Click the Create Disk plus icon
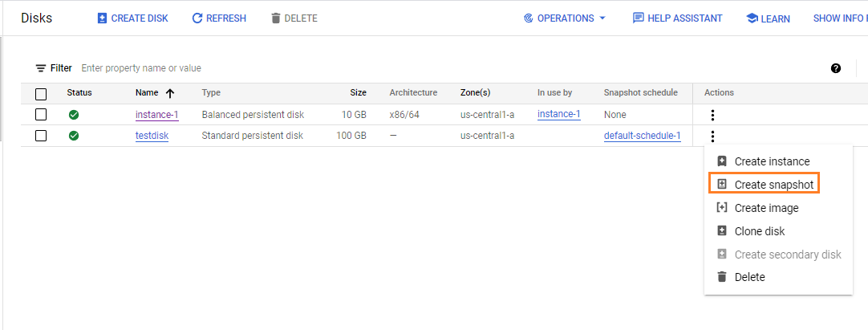The image size is (868, 330). pyautogui.click(x=102, y=18)
